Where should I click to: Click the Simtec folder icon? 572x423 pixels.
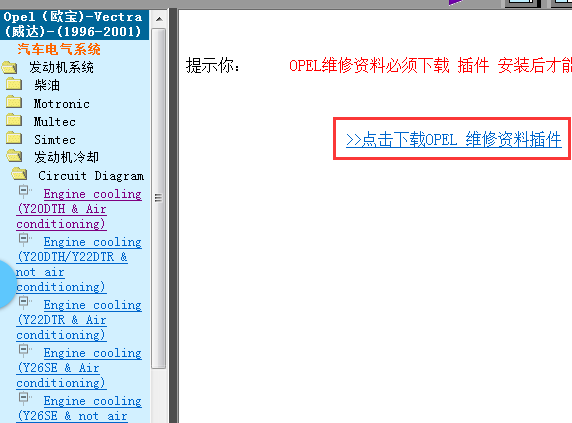[14, 138]
